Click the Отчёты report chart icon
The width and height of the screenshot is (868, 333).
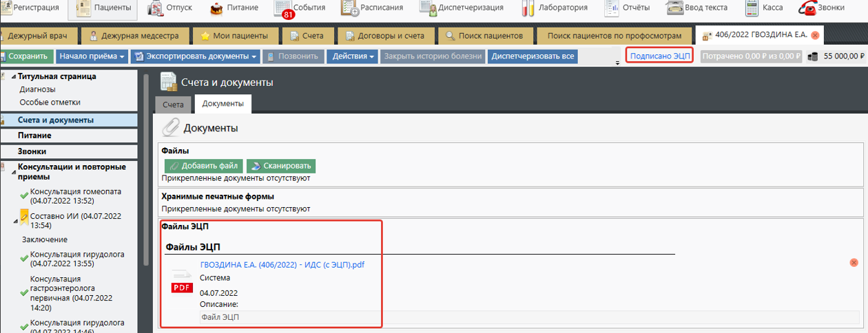tap(611, 8)
